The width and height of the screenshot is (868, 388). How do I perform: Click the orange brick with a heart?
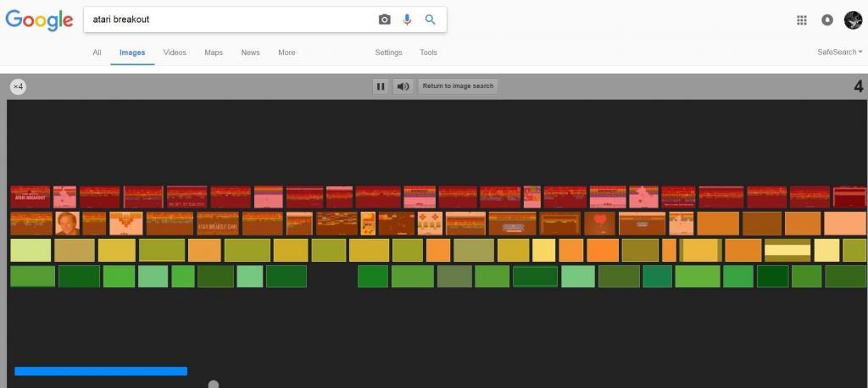pyautogui.click(x=600, y=224)
